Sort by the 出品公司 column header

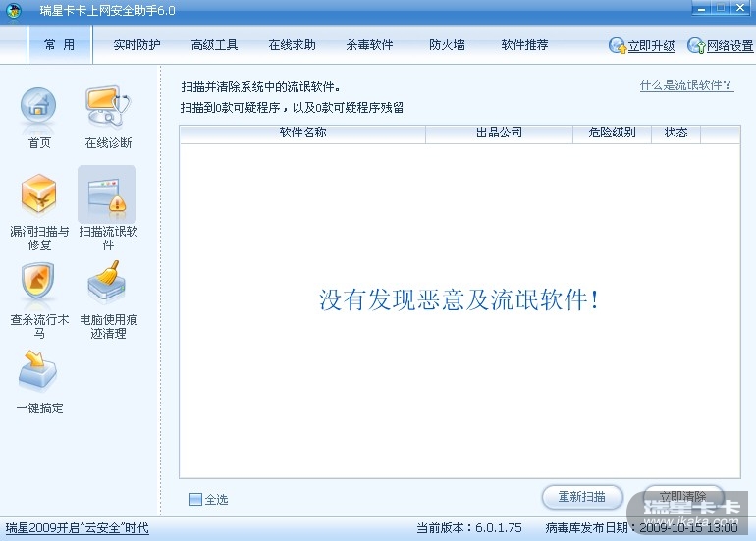pos(499,134)
